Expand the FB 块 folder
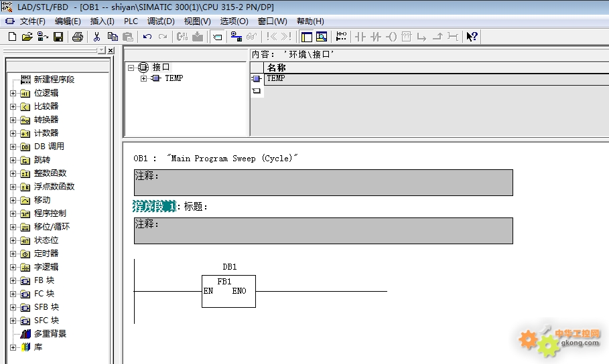 point(13,280)
